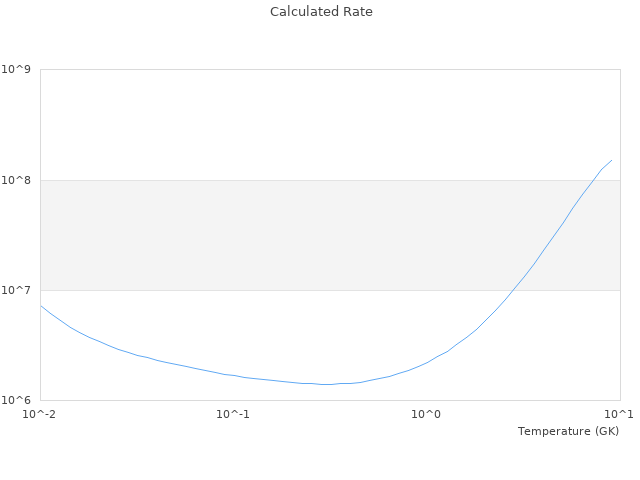Click the "Calculated Rate" chart title

(x=320, y=12)
